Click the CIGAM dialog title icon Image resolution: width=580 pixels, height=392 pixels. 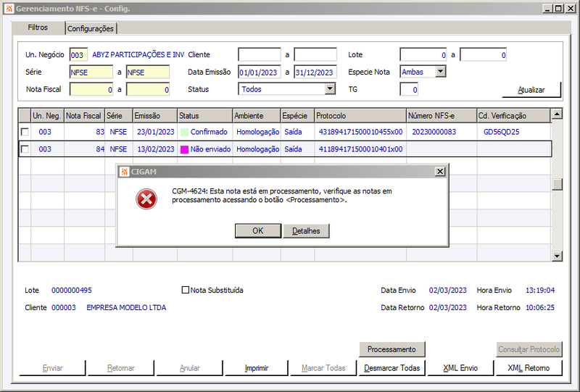124,172
